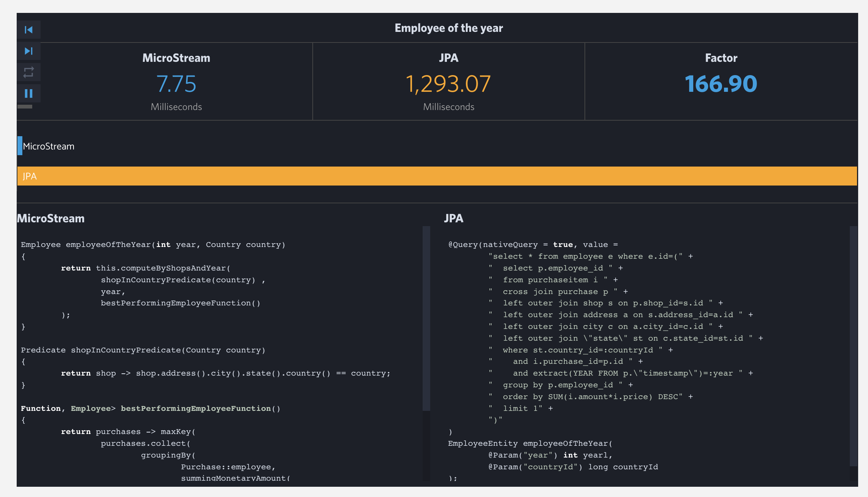Click the 'where st.country_id=:countryId' line
Viewport: 868px width, 497px height.
point(581,350)
